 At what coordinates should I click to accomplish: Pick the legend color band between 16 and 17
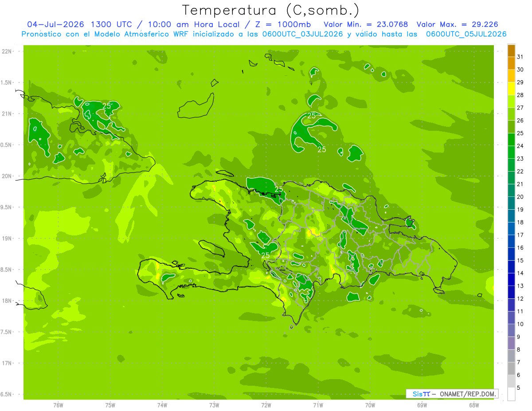(x=511, y=241)
